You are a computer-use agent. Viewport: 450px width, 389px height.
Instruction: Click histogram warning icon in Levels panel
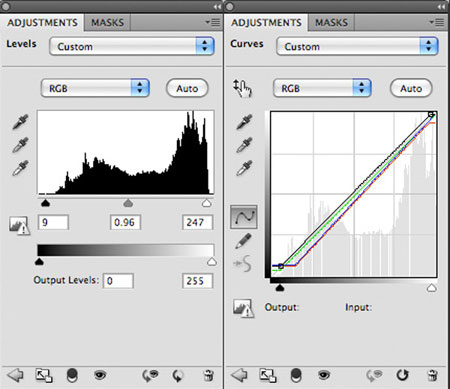pyautogui.click(x=19, y=225)
